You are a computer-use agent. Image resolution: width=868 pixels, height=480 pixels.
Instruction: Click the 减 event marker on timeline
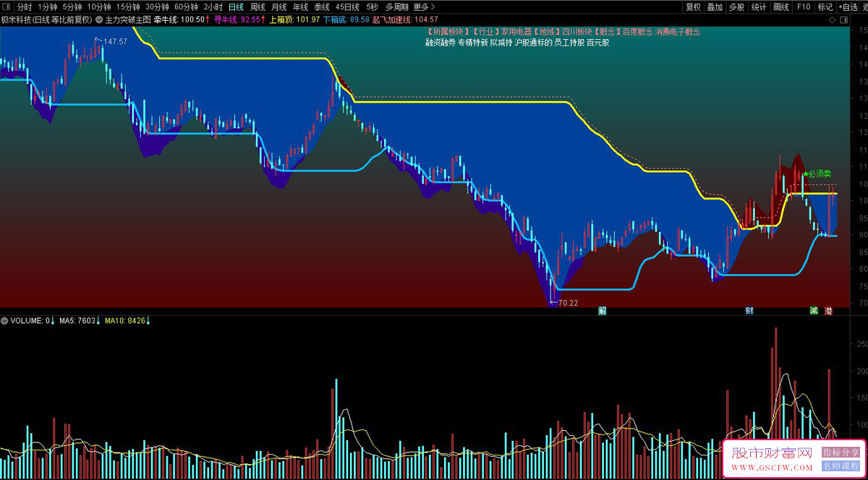pos(814,311)
